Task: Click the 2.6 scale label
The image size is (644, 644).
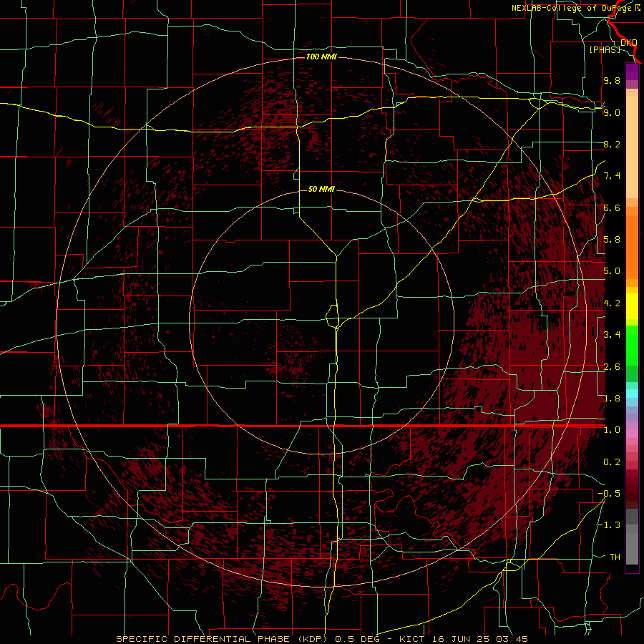Action: coord(612,366)
